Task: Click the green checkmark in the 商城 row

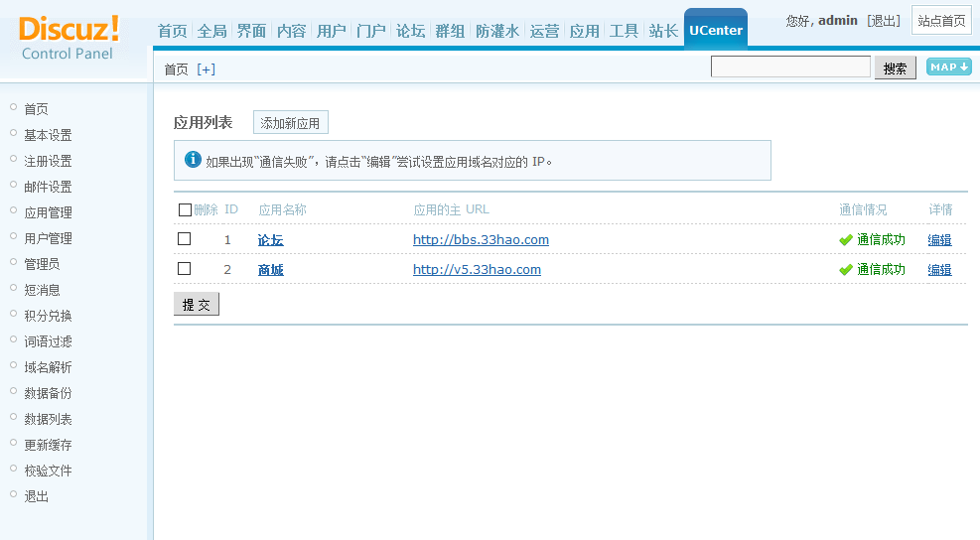Action: 846,270
